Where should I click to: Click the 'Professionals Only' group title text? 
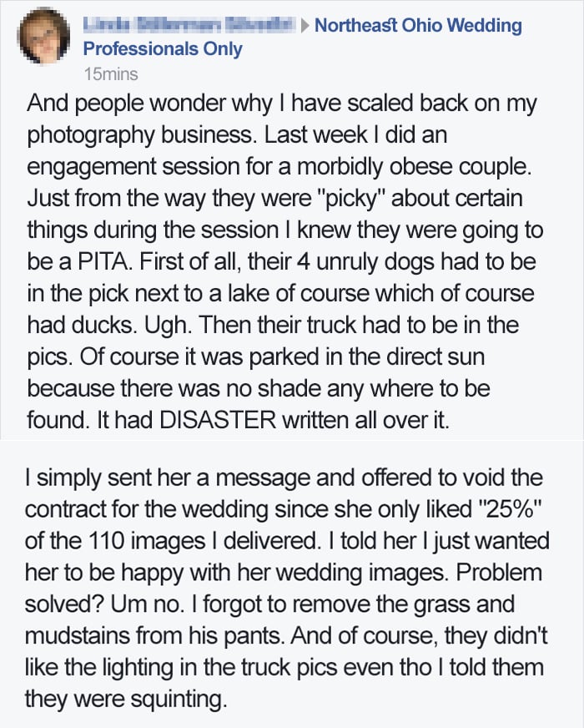(x=163, y=48)
